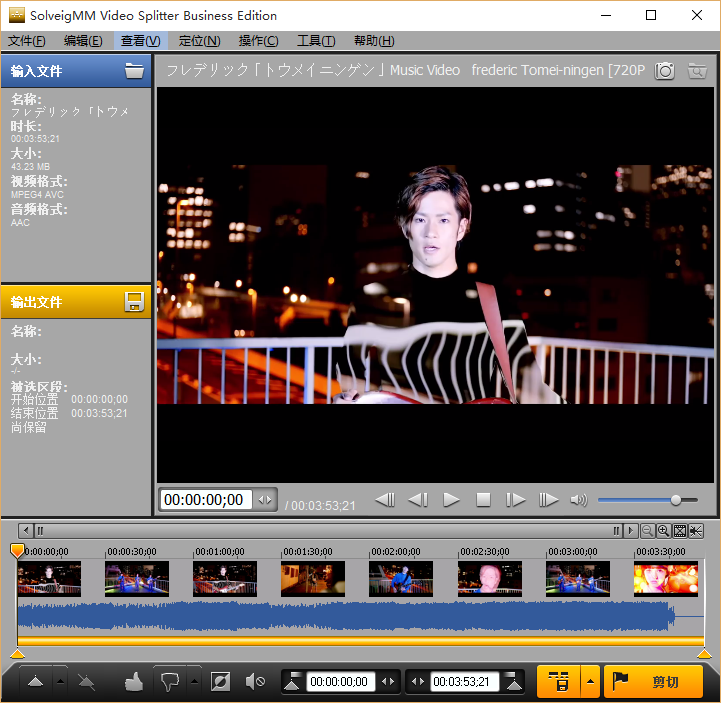Adjust the volume slider
The width and height of the screenshot is (721, 703).
point(676,500)
